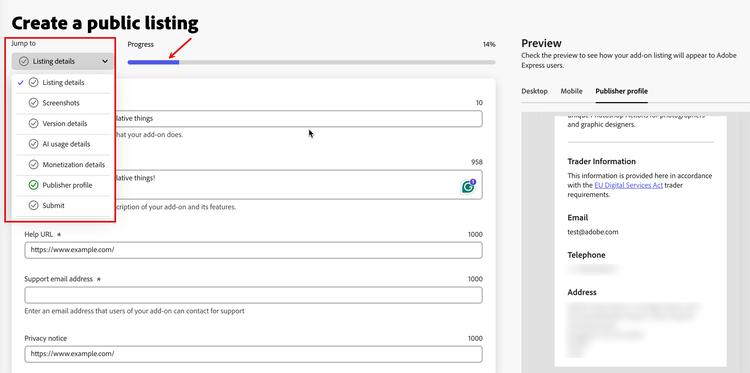
Task: Click the status circle icon beside Submit
Action: point(33,206)
